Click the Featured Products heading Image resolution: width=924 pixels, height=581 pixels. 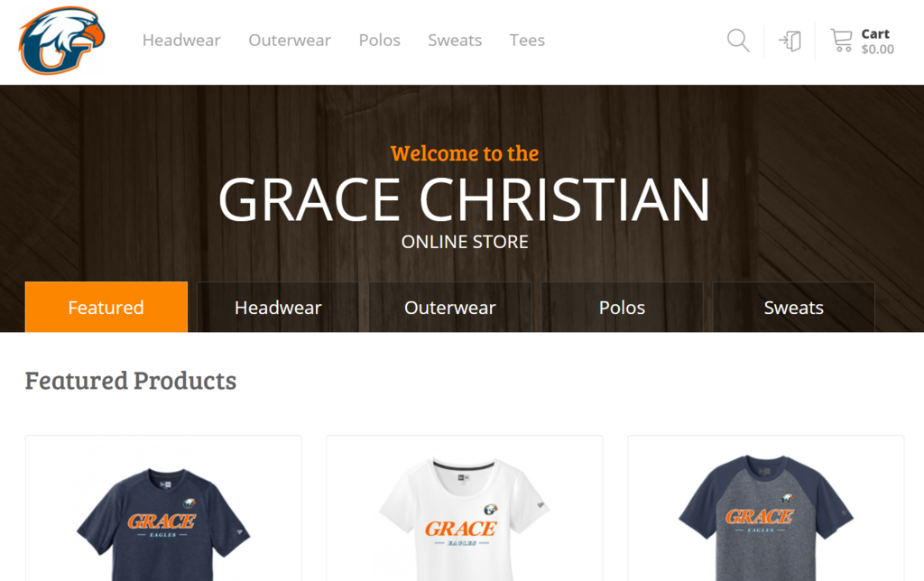pos(131,381)
